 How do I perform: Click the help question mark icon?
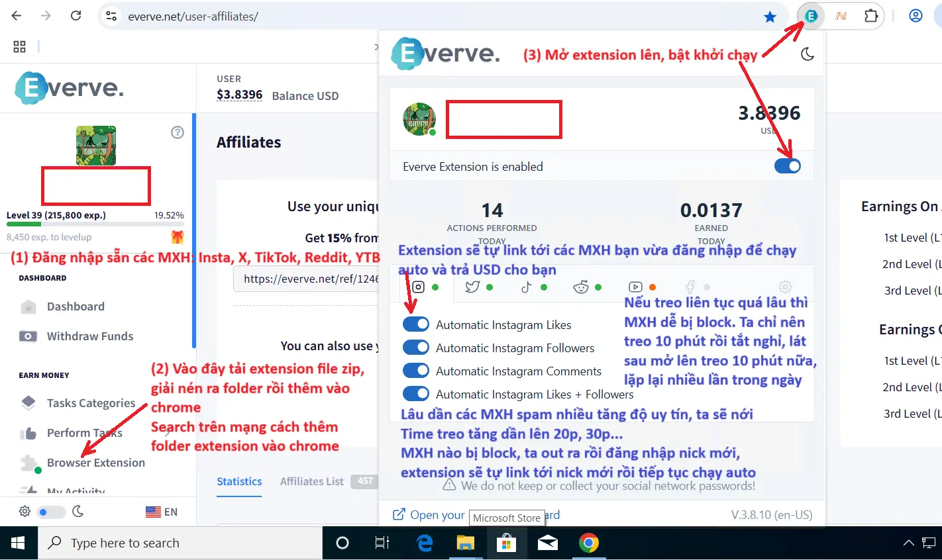click(x=177, y=132)
